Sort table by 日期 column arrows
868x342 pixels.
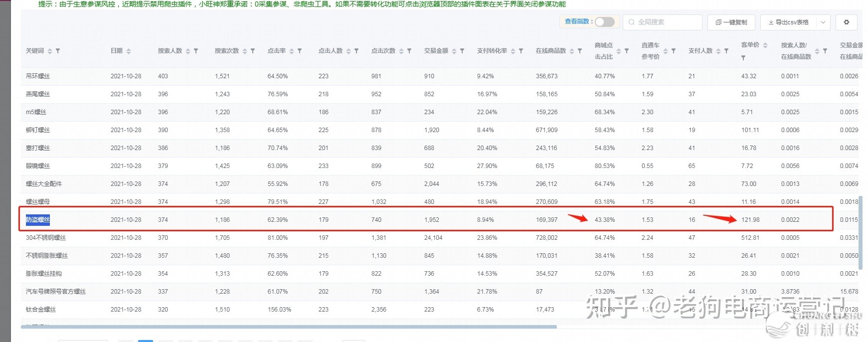[129, 51]
